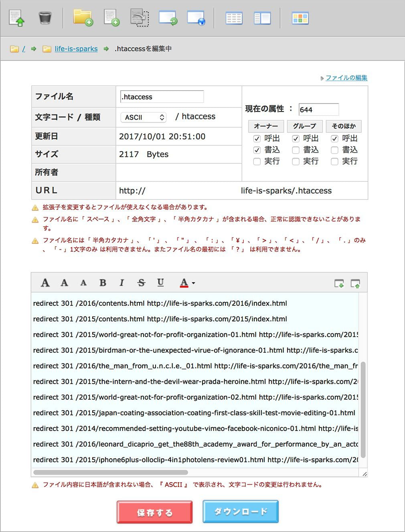
Task: Switch to list view icon
Action: [x=234, y=18]
